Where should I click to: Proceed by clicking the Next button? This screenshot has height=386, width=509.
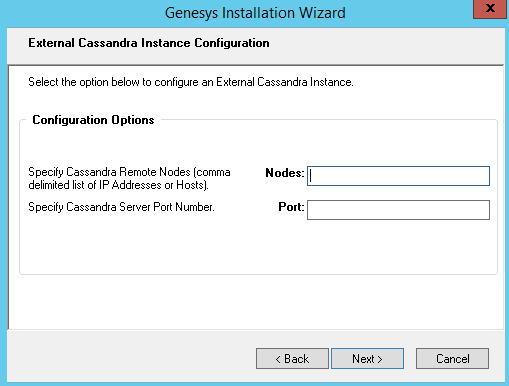367,359
